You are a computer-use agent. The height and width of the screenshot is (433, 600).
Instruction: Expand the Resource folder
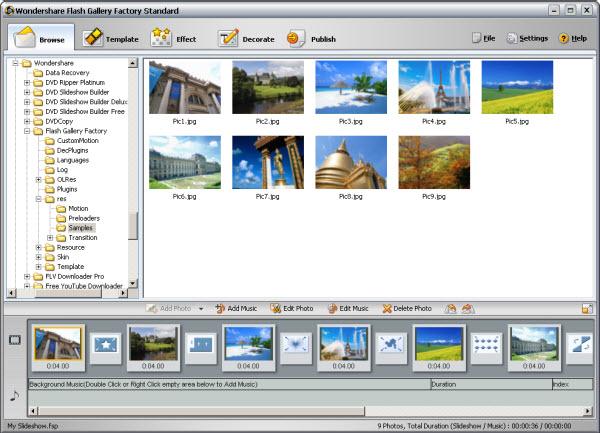coord(38,247)
